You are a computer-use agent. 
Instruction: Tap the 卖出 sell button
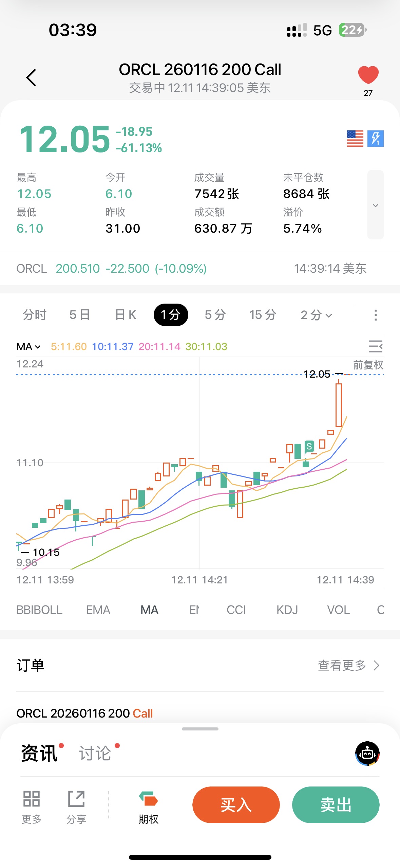click(x=336, y=804)
